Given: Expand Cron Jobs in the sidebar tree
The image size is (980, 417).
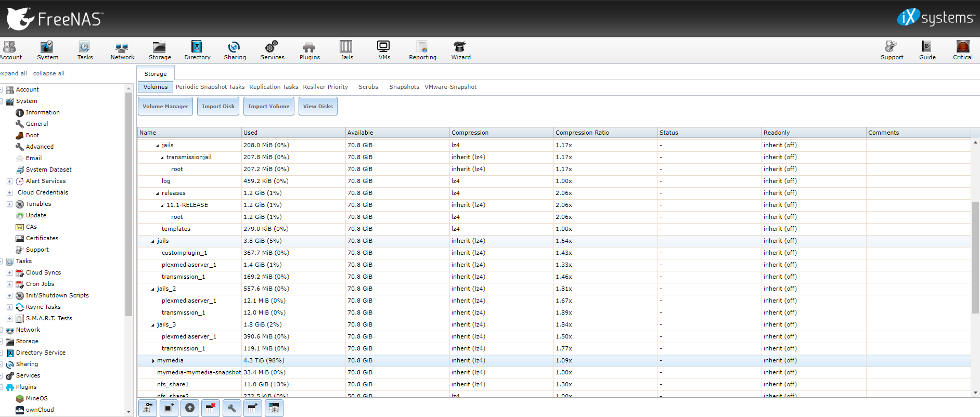Looking at the screenshot, I should [9, 284].
